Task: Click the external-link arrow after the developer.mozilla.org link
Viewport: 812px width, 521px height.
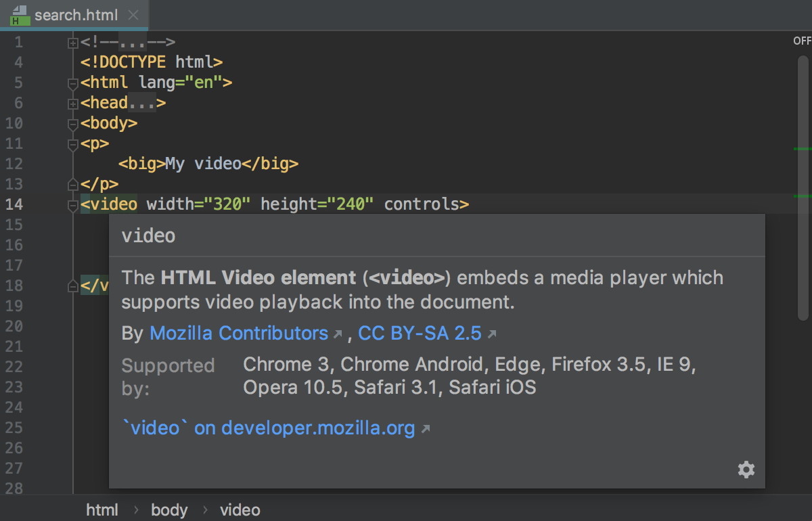Action: point(427,428)
